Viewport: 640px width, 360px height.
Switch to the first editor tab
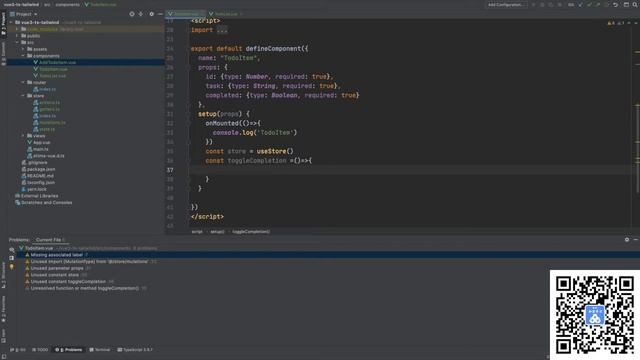click(186, 14)
